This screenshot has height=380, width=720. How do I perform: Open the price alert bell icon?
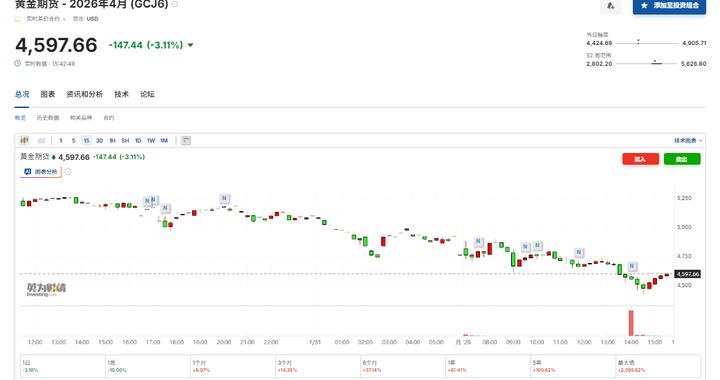pyautogui.click(x=611, y=6)
